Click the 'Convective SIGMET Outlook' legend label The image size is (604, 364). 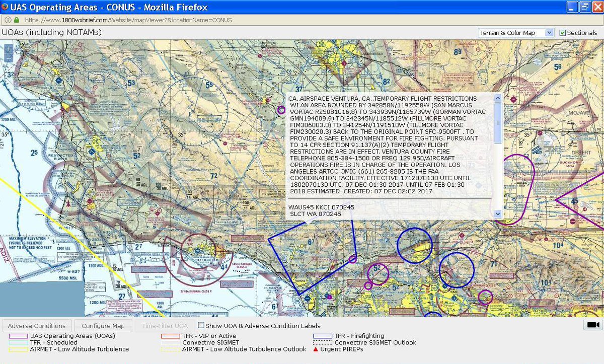coord(375,342)
